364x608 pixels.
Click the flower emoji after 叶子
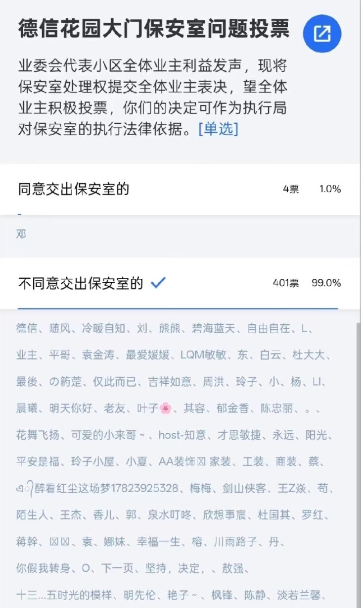click(x=166, y=408)
